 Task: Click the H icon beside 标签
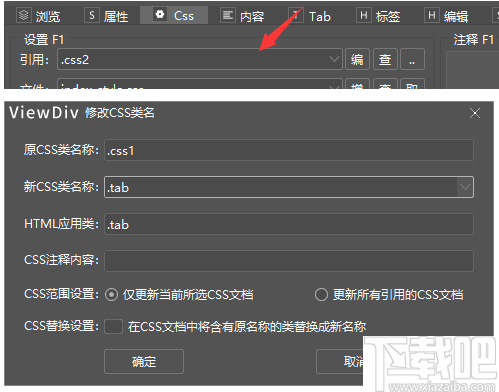tap(364, 15)
